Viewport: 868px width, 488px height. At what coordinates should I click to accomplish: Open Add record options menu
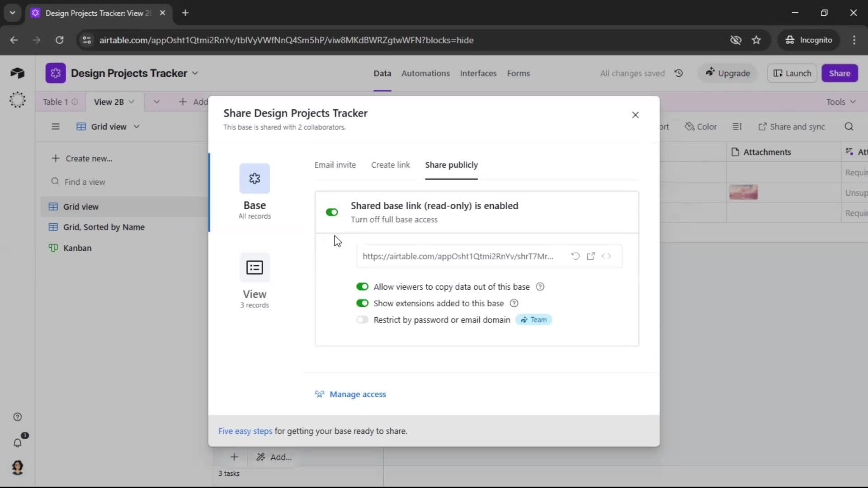click(275, 457)
